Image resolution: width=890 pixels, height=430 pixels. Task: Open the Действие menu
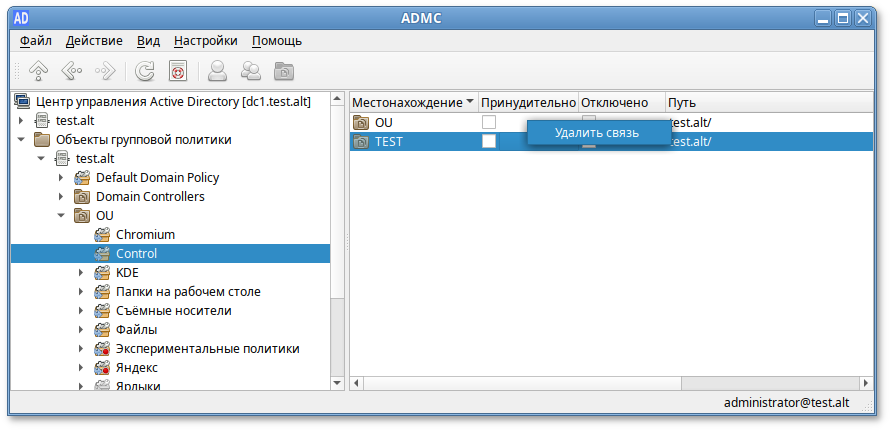pyautogui.click(x=94, y=41)
